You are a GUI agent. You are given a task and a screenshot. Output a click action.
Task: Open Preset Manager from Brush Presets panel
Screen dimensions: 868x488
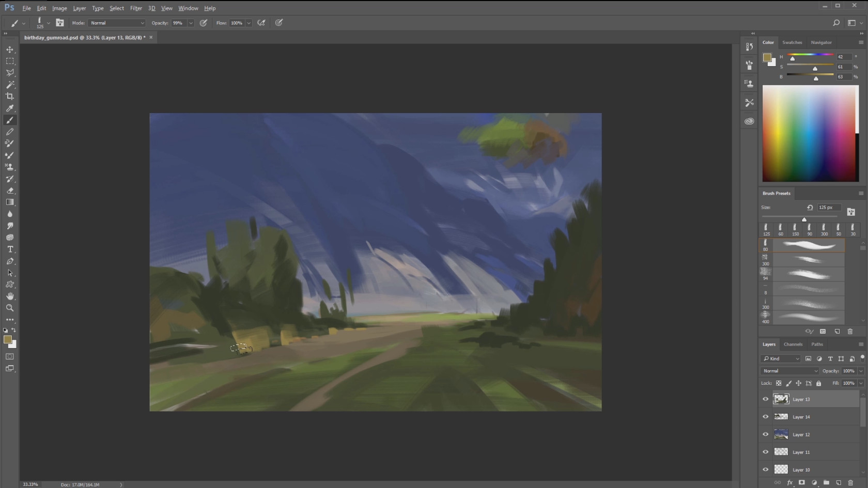tap(823, 332)
